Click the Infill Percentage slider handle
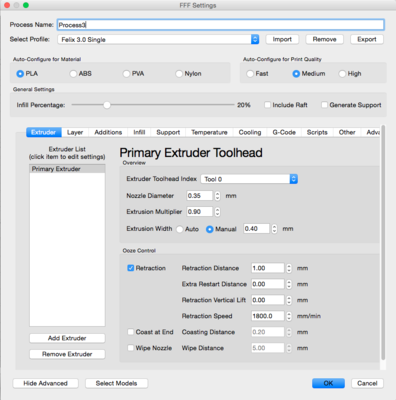 [107, 105]
